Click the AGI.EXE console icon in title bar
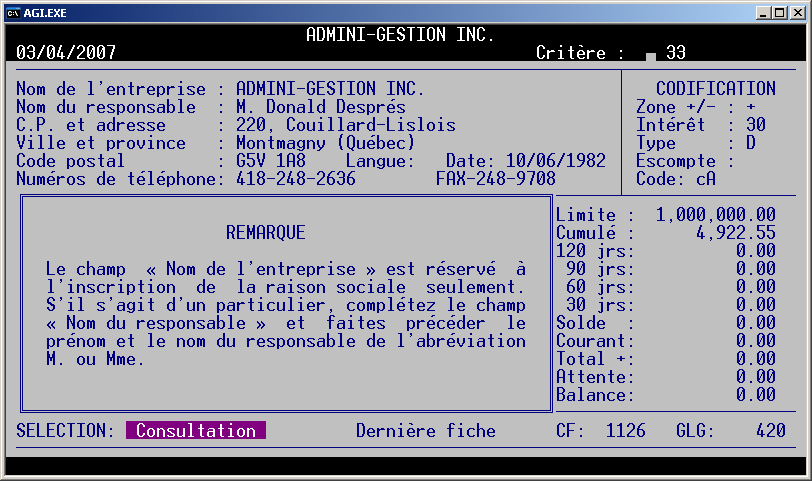812x481 pixels. coord(13,12)
